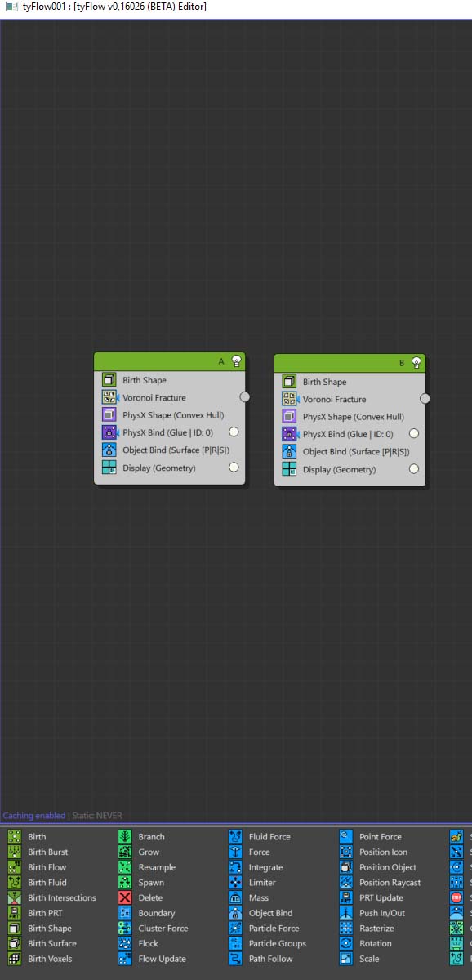Select the Particle Force operator in palette
The image size is (472, 980).
pos(264,929)
